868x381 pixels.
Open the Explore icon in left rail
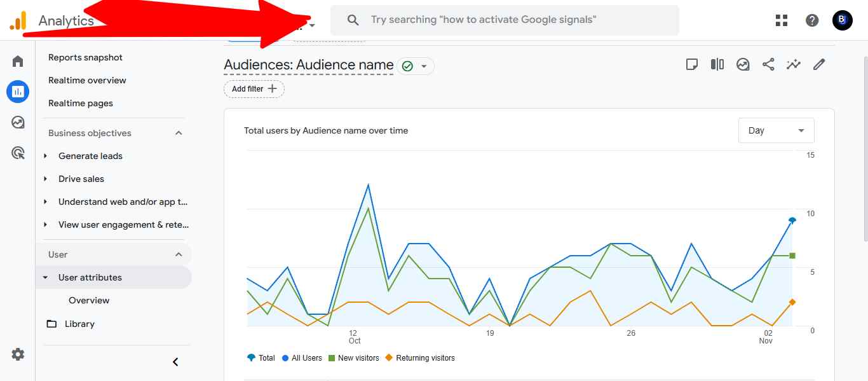tap(18, 122)
